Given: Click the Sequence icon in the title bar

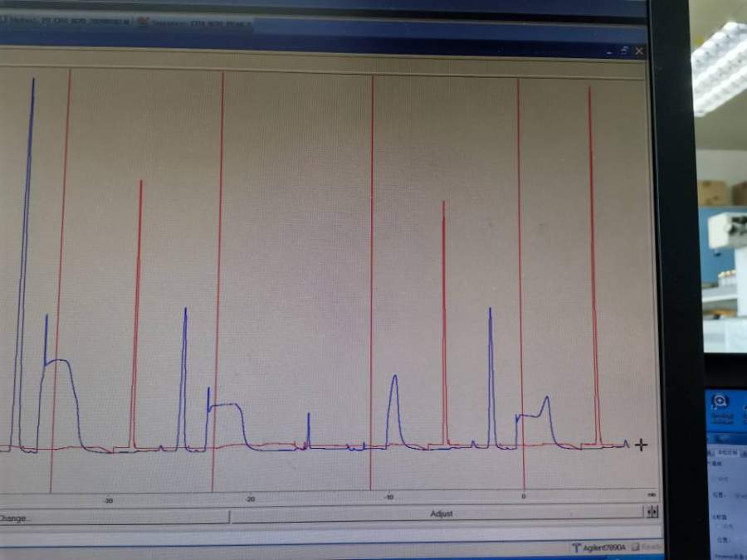Looking at the screenshot, I should click(x=143, y=22).
